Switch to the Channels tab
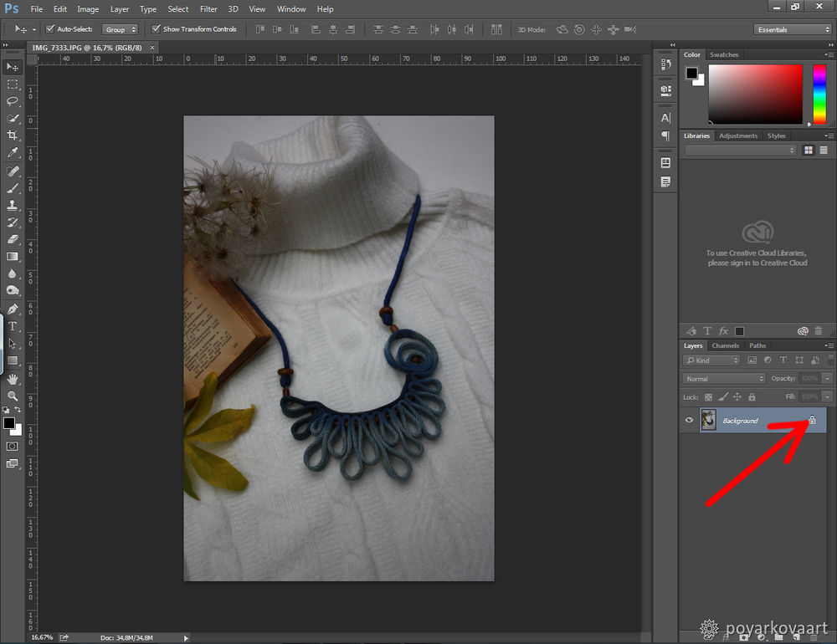This screenshot has width=837, height=644. point(726,345)
